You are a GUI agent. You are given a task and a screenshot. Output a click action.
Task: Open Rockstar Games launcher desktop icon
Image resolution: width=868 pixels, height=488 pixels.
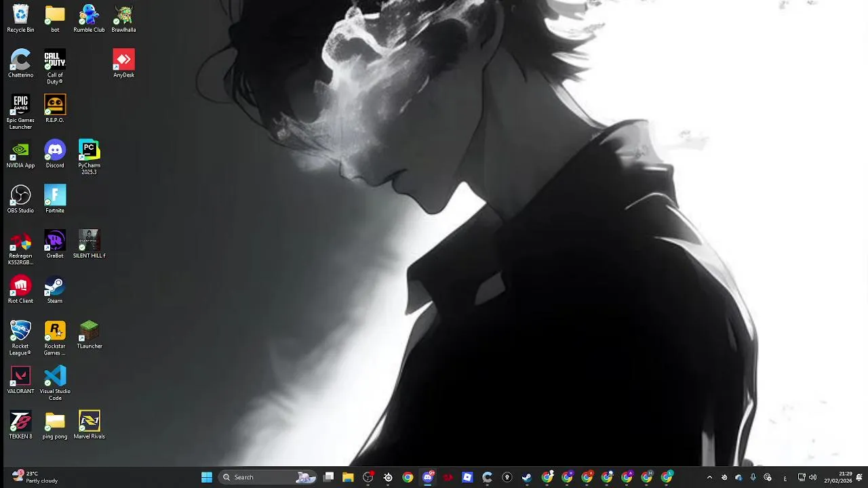point(55,338)
